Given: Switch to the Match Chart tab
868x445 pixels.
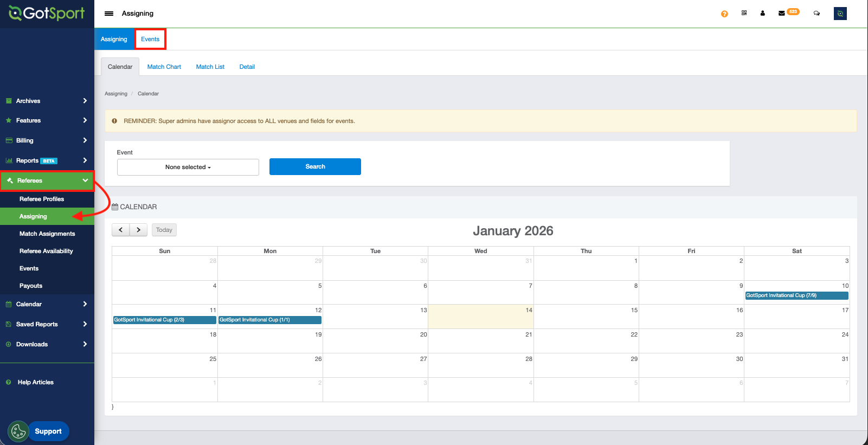Looking at the screenshot, I should [x=164, y=67].
